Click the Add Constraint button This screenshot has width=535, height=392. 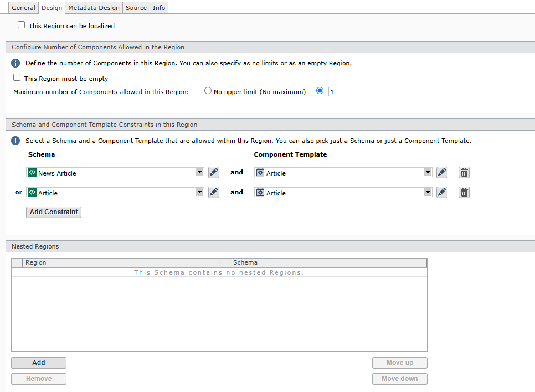pos(54,212)
